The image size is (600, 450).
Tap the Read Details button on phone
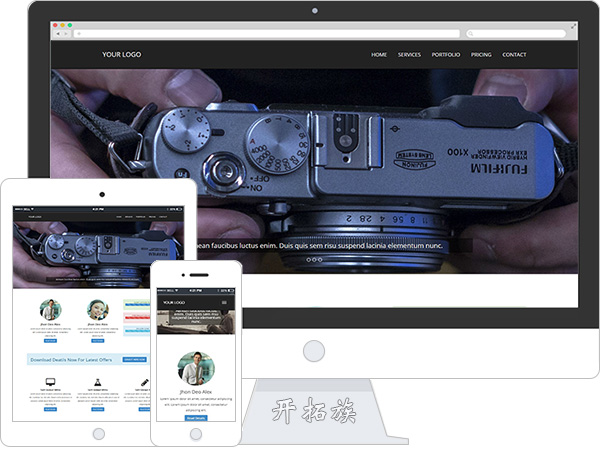click(x=196, y=418)
